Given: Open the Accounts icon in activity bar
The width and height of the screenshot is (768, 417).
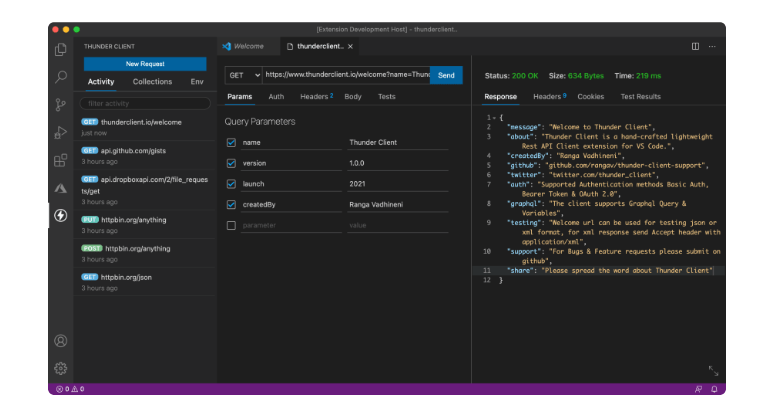Looking at the screenshot, I should (x=61, y=341).
